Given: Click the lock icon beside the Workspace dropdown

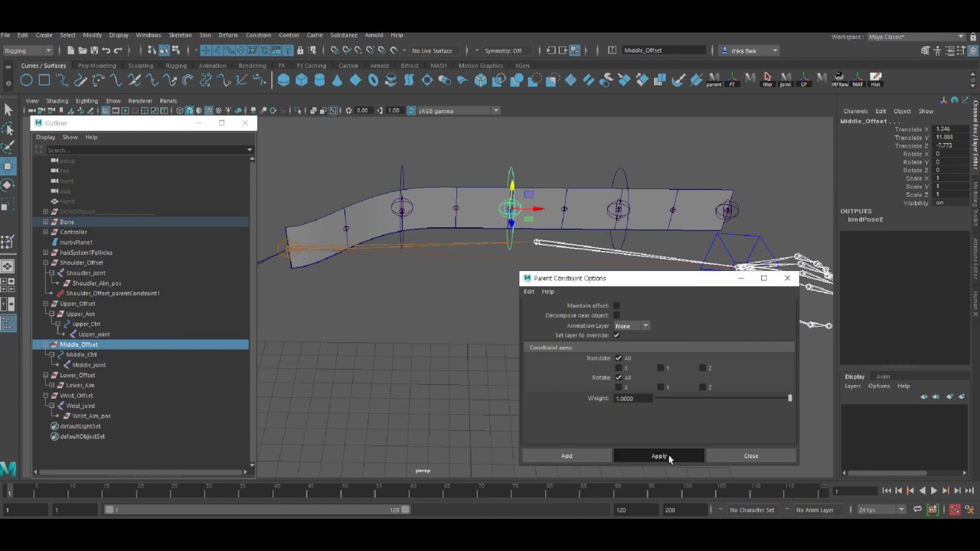Looking at the screenshot, I should (972, 37).
